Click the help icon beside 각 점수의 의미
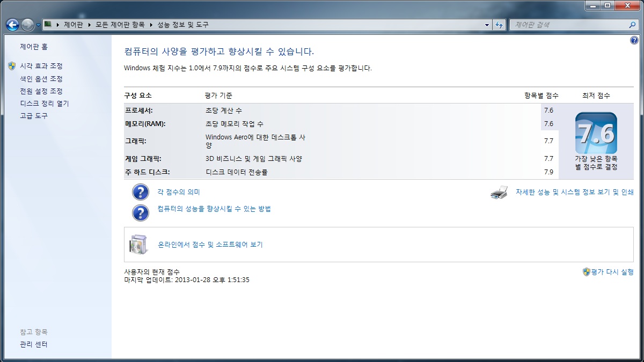The height and width of the screenshot is (362, 644). [x=140, y=192]
